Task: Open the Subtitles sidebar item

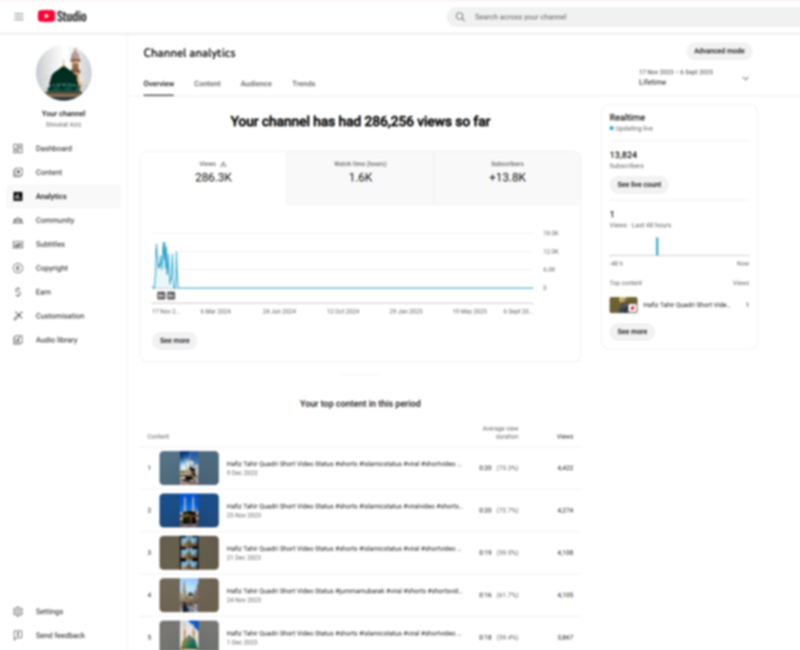Action: pyautogui.click(x=50, y=244)
